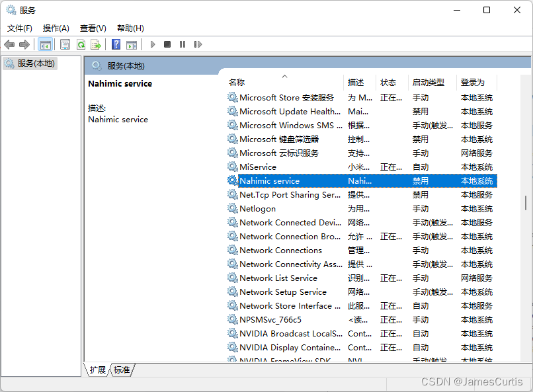Viewport: 533px width, 392px height.
Task: Select the Network Setup Service row
Action: point(362,292)
